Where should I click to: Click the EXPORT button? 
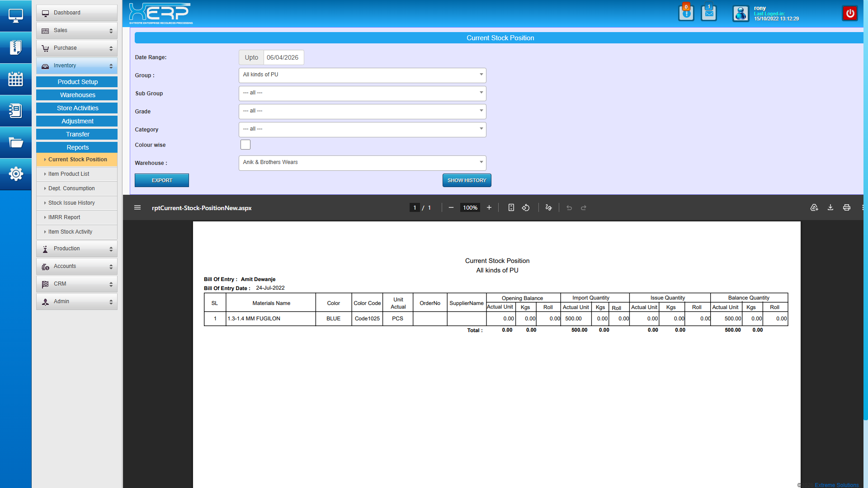tap(162, 180)
